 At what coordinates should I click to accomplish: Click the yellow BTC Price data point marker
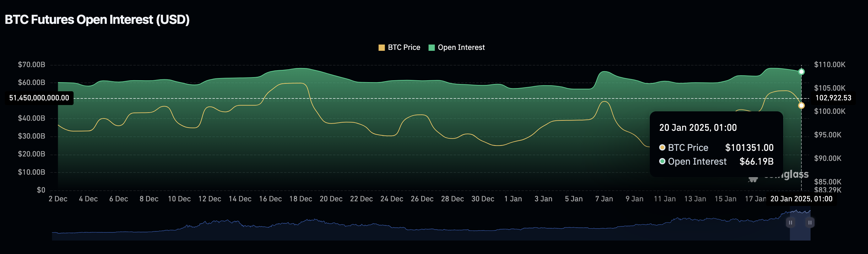(x=801, y=106)
